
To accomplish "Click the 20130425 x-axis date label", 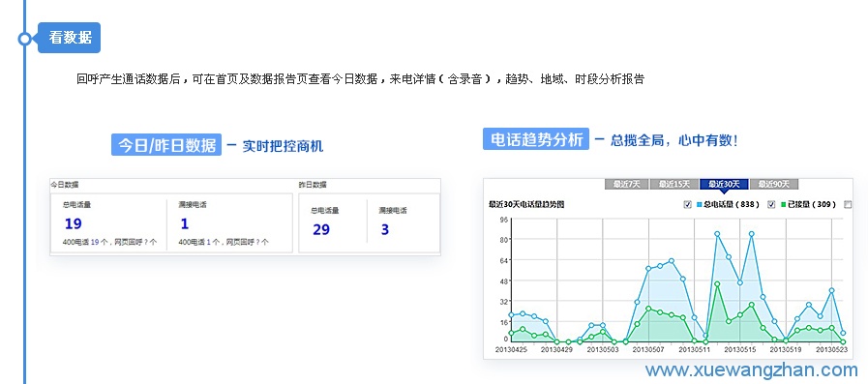I will click(x=511, y=350).
